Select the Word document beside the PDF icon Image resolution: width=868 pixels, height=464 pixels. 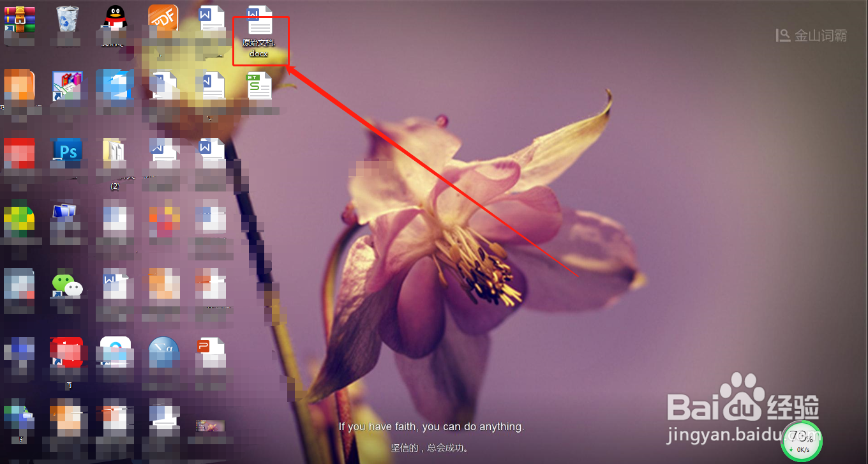tap(211, 18)
